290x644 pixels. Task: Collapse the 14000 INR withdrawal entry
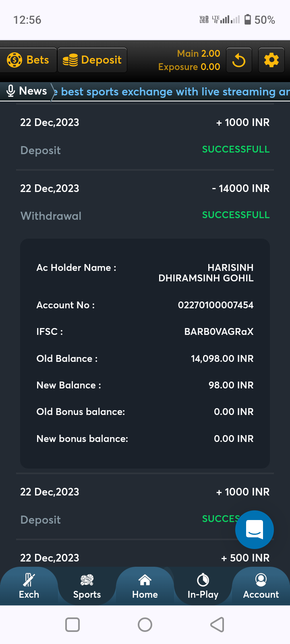[x=145, y=201]
